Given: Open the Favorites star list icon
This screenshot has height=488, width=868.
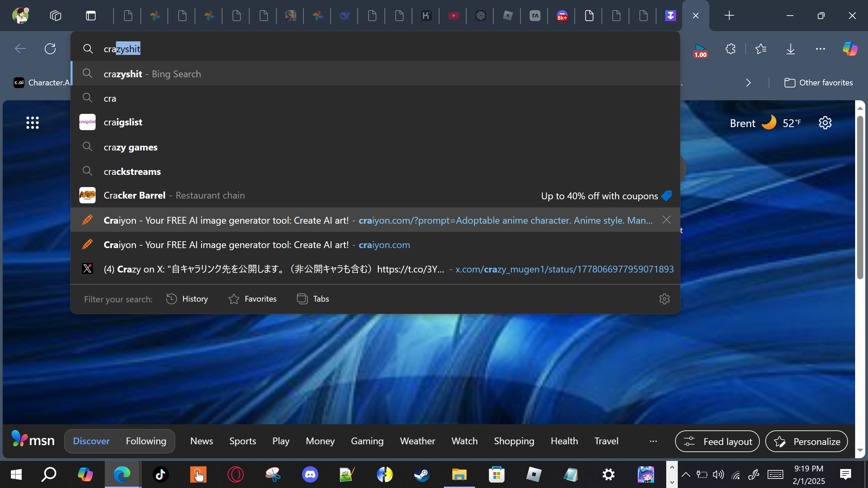Looking at the screenshot, I should [x=761, y=49].
